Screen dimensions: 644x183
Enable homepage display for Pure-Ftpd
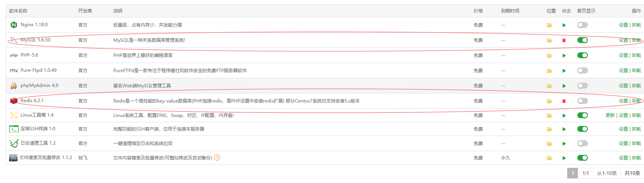pyautogui.click(x=582, y=71)
